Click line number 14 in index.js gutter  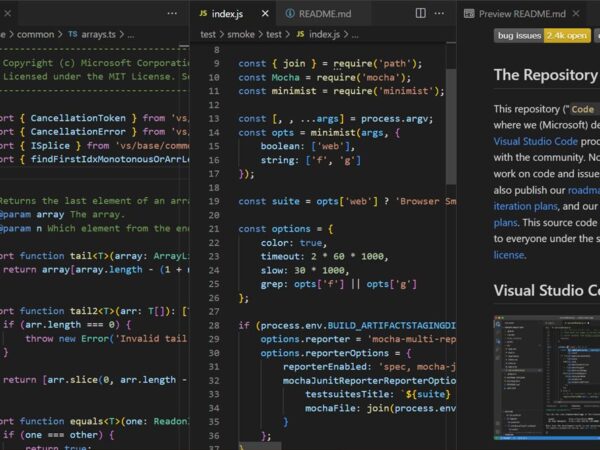214,132
